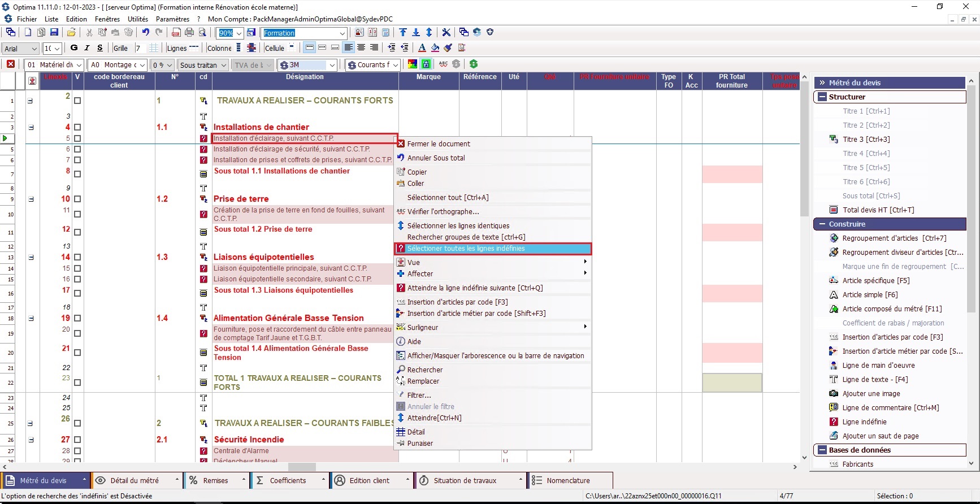Screen dimensions: 980x504
Task: Tick the V checkbox on Linexls row 14
Action: [77, 258]
